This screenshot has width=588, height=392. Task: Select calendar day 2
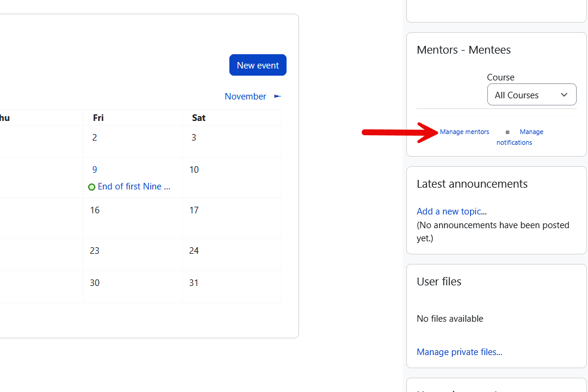click(95, 137)
